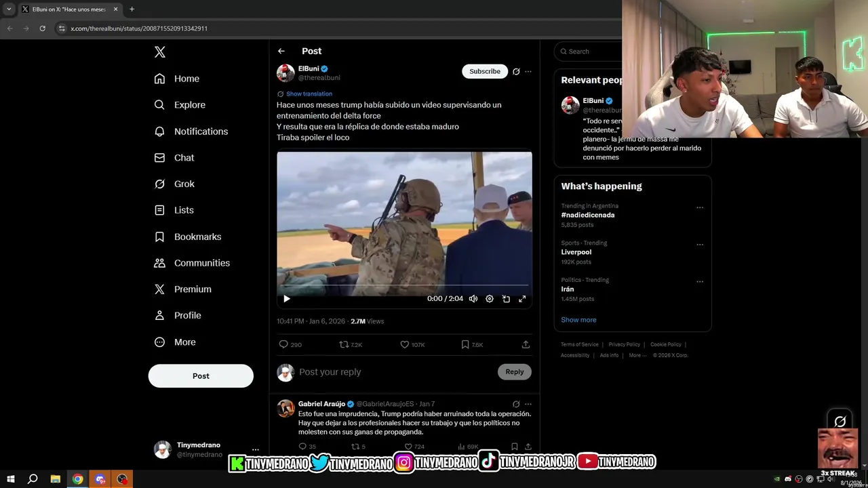Open Gabriel Araújo's profile name

click(x=321, y=404)
